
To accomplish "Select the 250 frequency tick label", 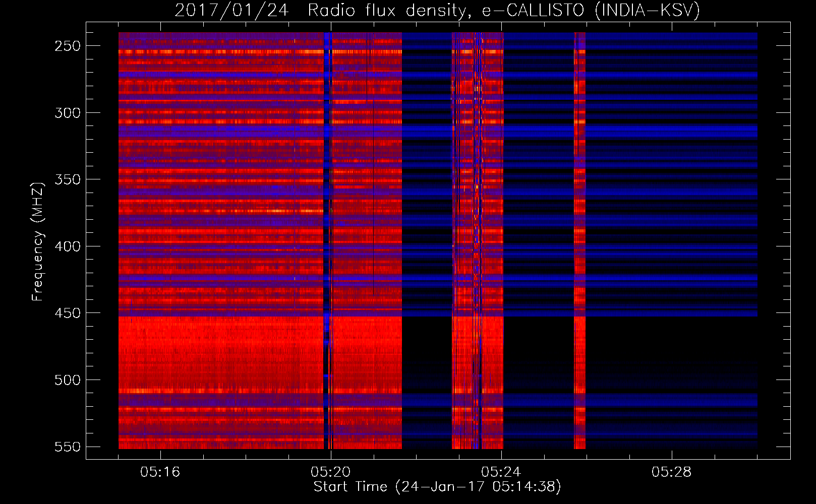I will (x=68, y=46).
